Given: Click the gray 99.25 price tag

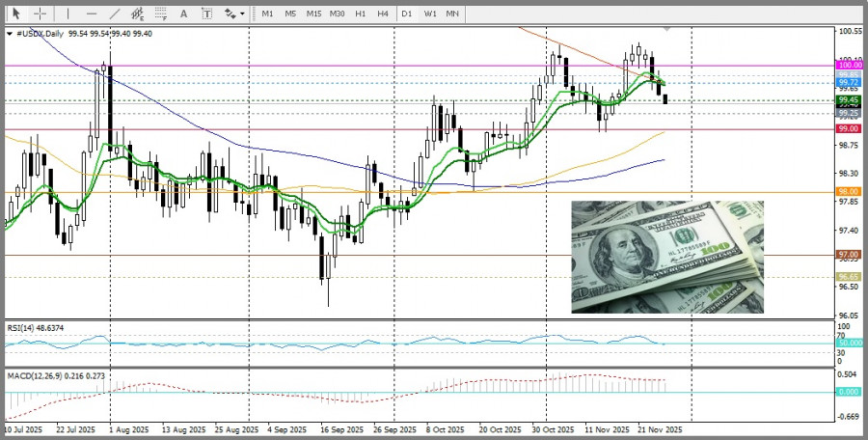Looking at the screenshot, I should (849, 113).
